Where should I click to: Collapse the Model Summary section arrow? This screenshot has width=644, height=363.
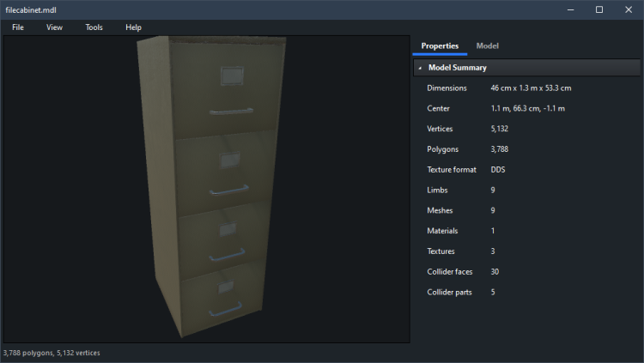(420, 68)
